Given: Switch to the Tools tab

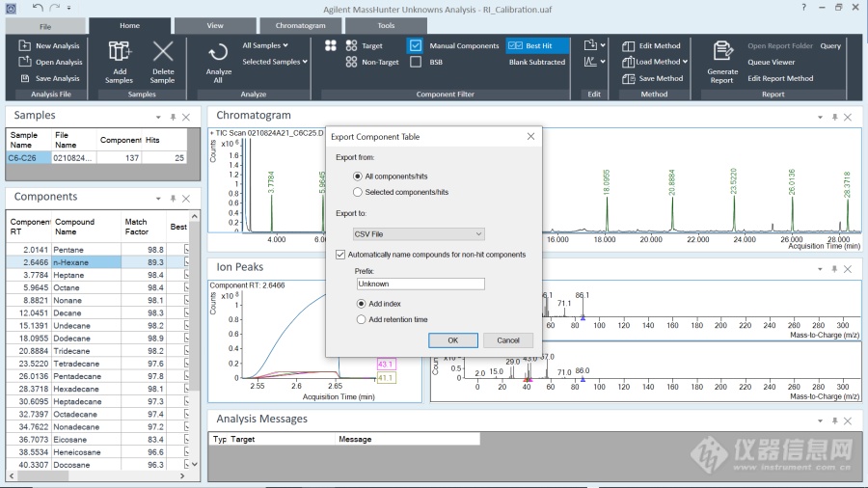Looking at the screenshot, I should 386,25.
